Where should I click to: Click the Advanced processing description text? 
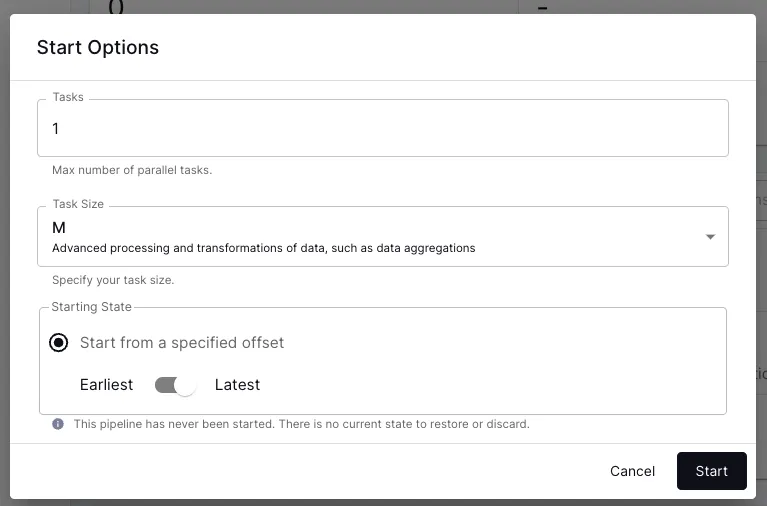(264, 248)
